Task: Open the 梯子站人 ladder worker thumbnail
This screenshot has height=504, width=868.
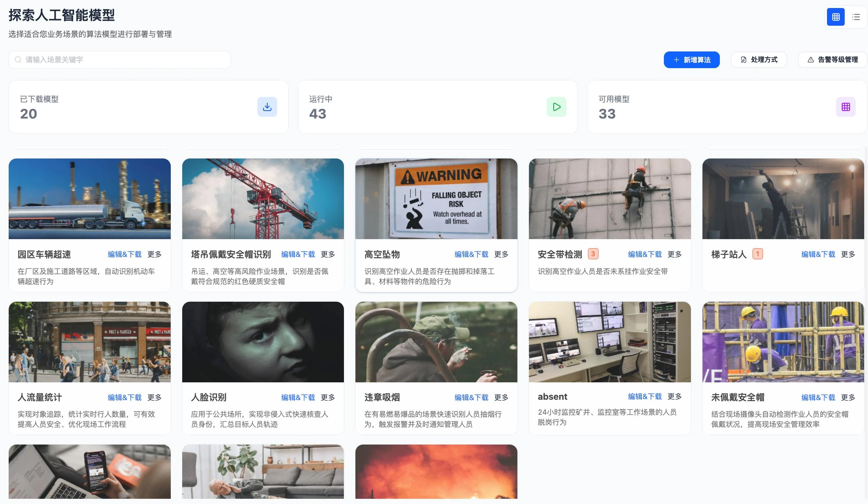Action: tap(783, 199)
